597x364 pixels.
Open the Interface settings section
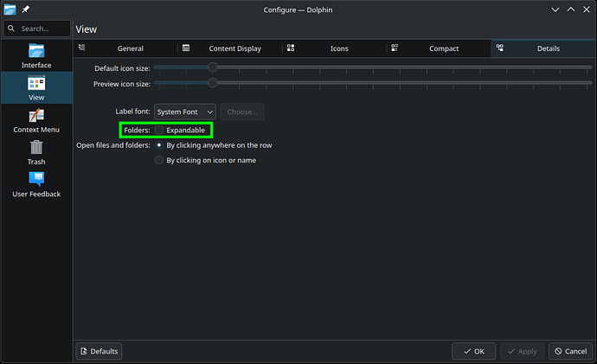pyautogui.click(x=36, y=54)
